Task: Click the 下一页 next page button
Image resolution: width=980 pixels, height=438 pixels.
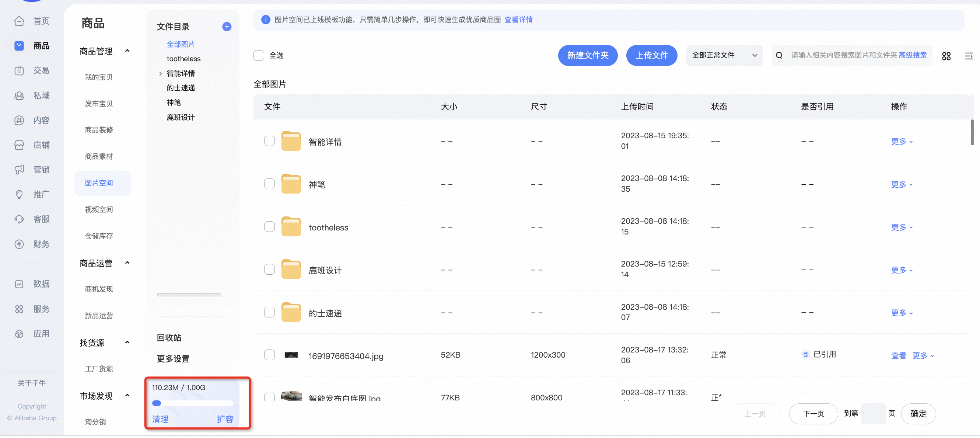Action: click(813, 414)
